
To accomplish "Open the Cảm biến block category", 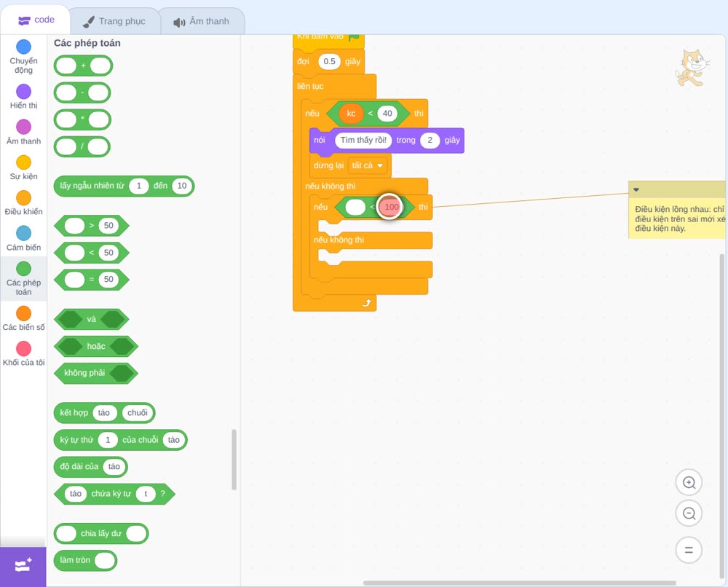I will click(x=23, y=239).
